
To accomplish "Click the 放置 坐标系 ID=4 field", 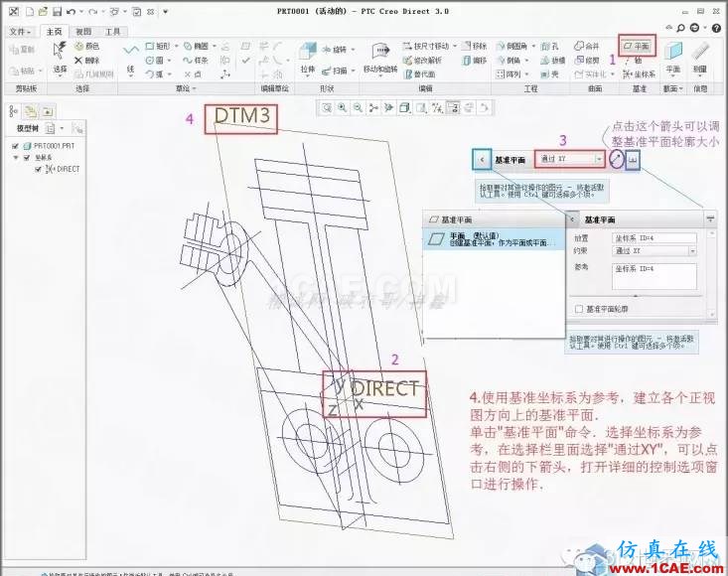I will click(x=655, y=238).
